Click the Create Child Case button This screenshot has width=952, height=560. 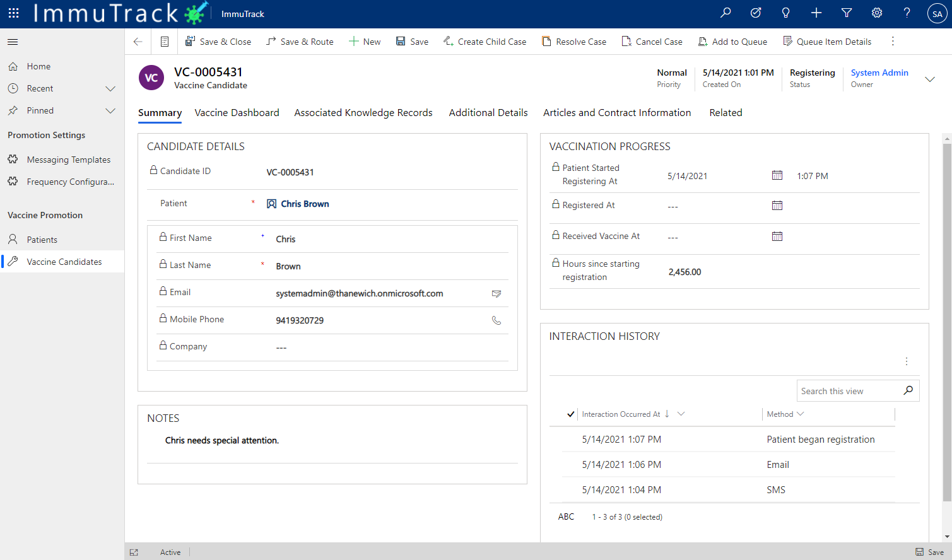click(x=485, y=42)
